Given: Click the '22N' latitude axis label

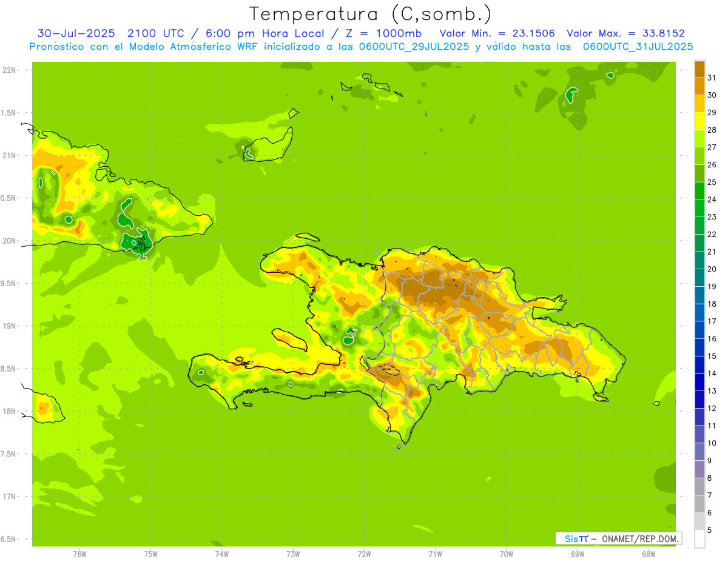Looking at the screenshot, I should click(x=9, y=70).
